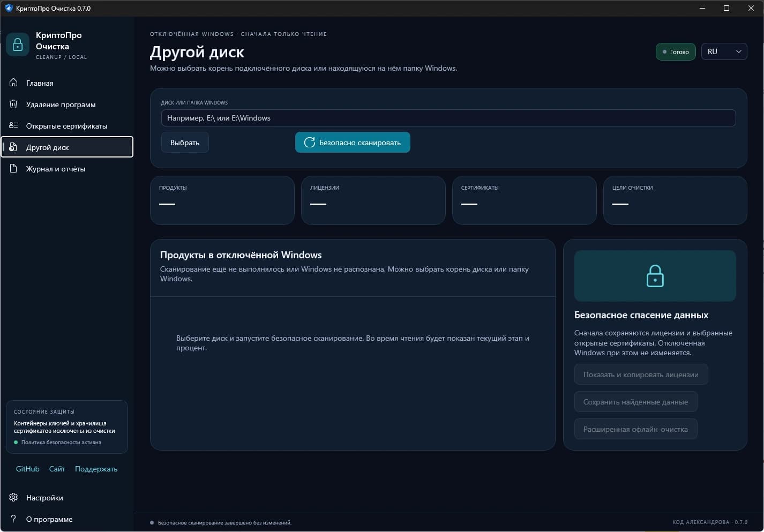Open the RU language dropdown

pos(724,51)
